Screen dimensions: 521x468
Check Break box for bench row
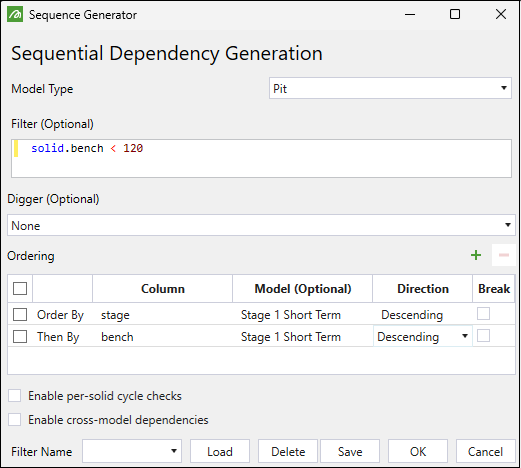[483, 336]
